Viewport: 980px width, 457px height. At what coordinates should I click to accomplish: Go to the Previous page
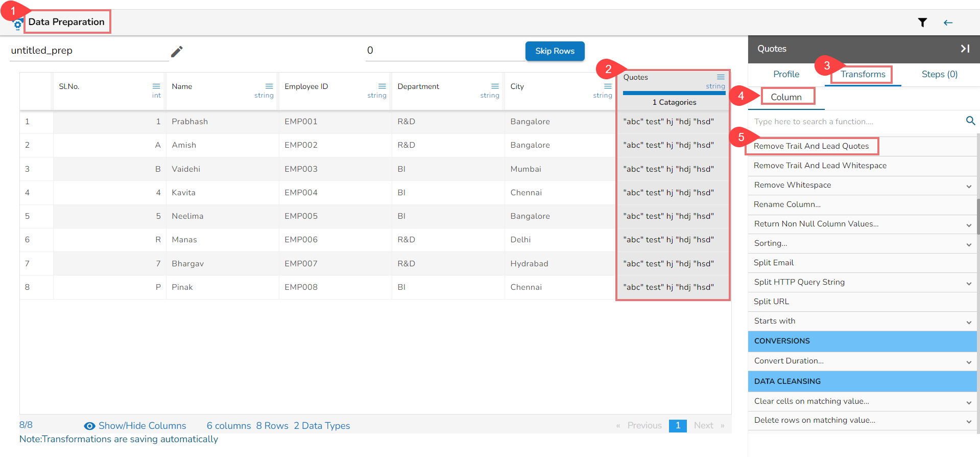(644, 425)
